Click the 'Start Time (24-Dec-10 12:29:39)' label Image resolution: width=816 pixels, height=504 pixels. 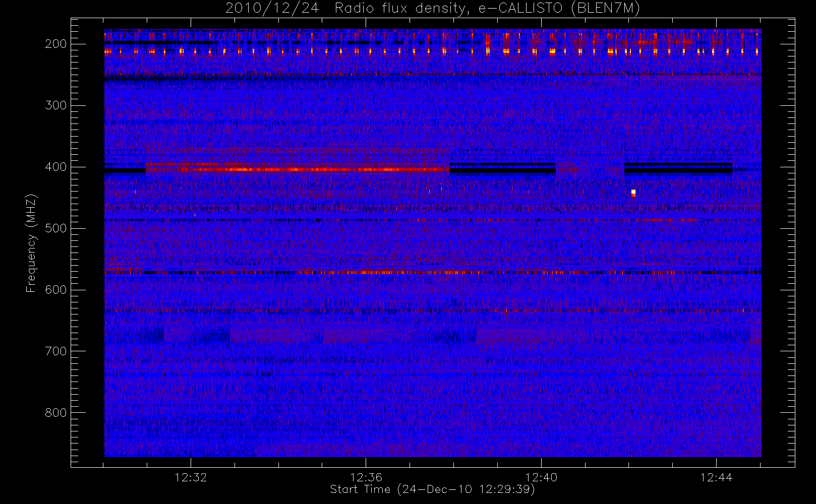point(432,489)
